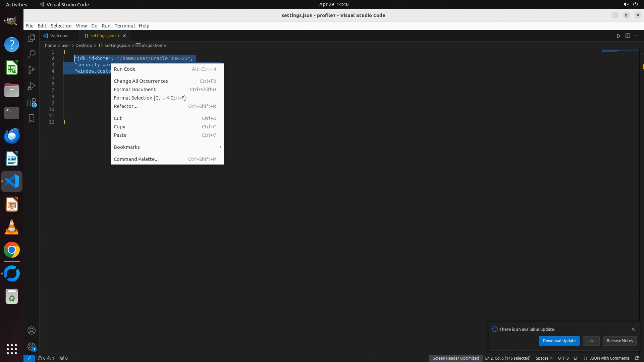Choose Format Document from the context menu
This screenshot has width=644, height=362.
tap(135, 89)
